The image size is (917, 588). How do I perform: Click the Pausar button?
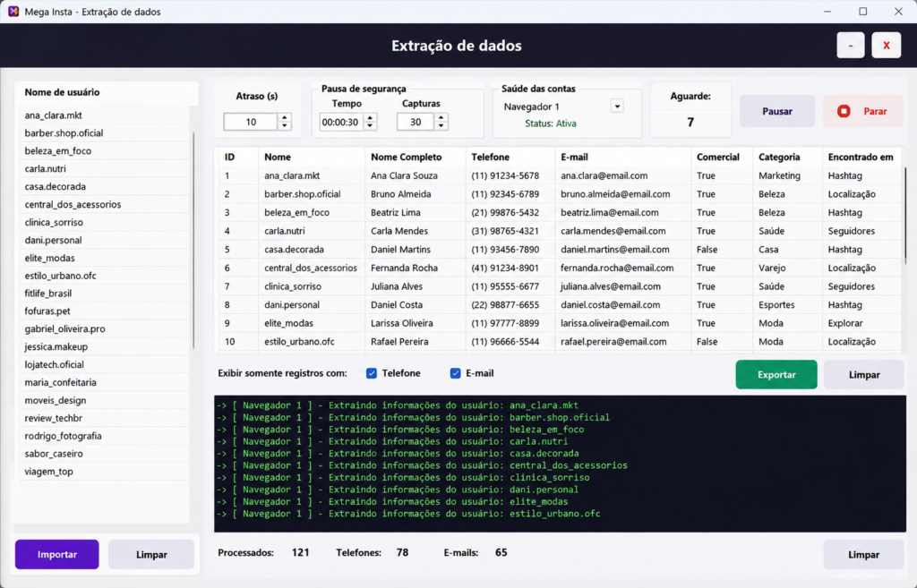[777, 111]
